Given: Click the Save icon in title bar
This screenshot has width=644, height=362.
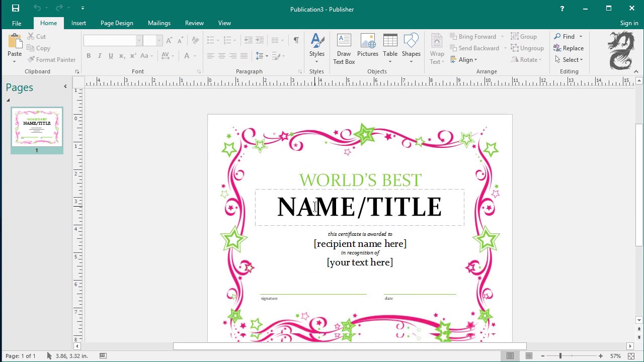Looking at the screenshot, I should point(16,9).
